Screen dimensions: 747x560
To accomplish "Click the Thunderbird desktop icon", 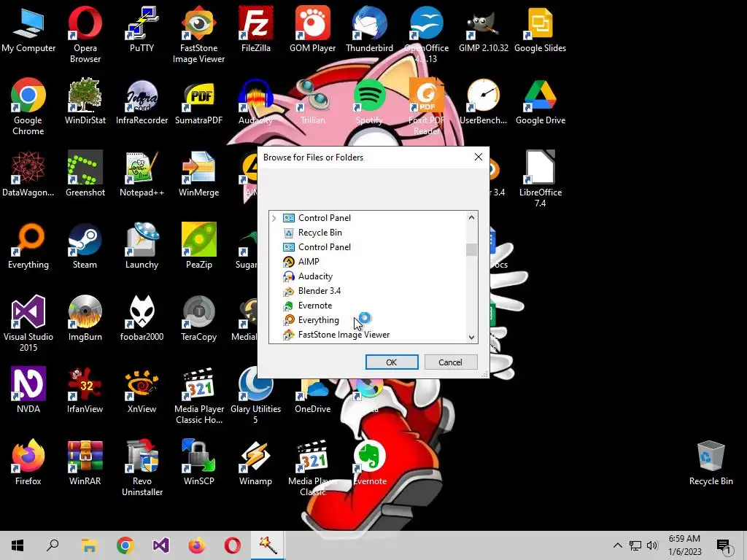I will pos(369,28).
